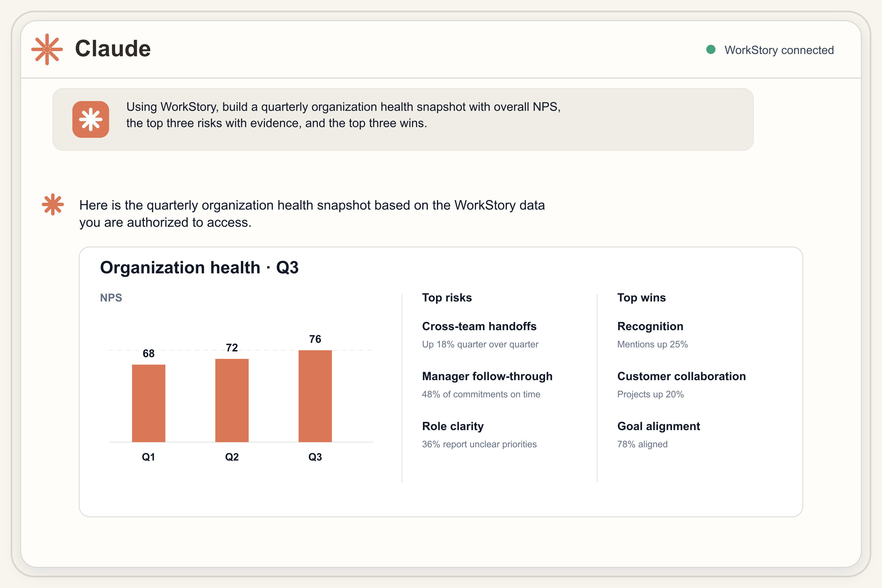Viewport: 882px width, 588px height.
Task: Click the Top wins heading
Action: click(642, 298)
